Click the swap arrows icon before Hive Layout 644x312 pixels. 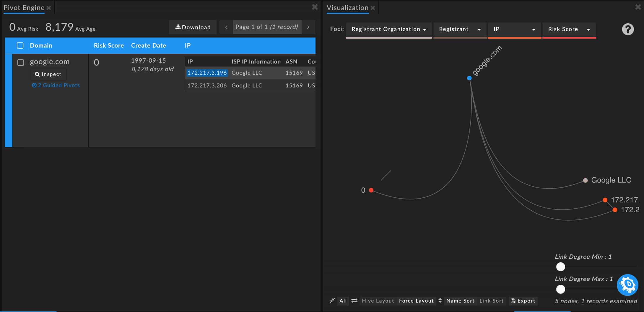pos(354,300)
